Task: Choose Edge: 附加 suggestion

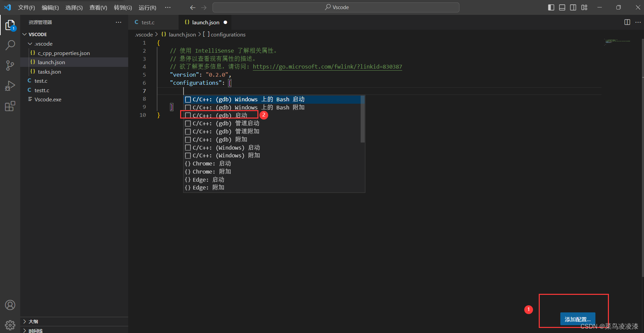Action: click(x=272, y=187)
